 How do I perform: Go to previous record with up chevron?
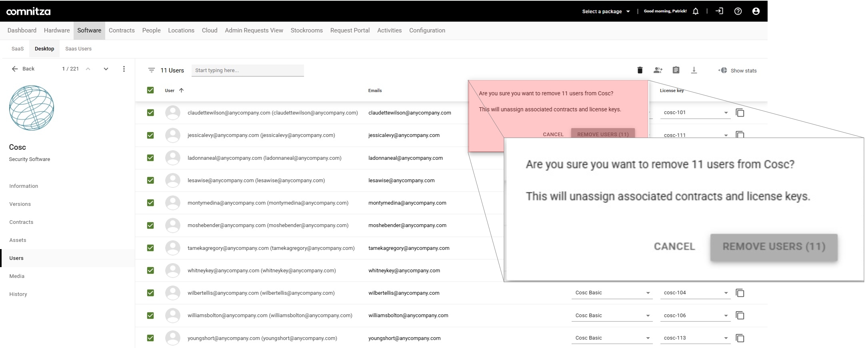coord(88,69)
